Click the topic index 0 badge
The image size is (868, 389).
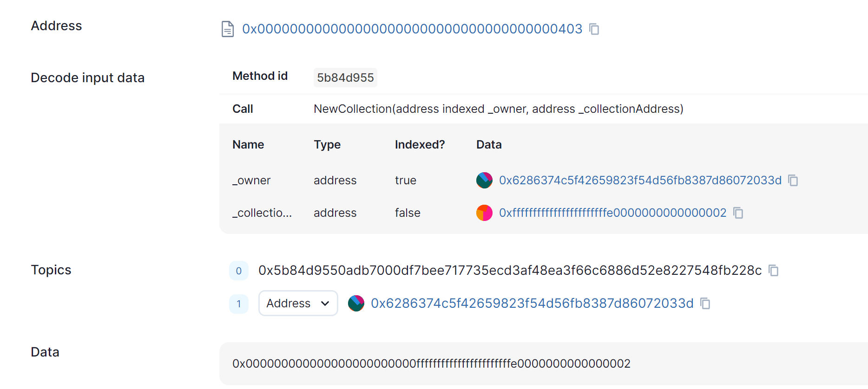pyautogui.click(x=239, y=271)
